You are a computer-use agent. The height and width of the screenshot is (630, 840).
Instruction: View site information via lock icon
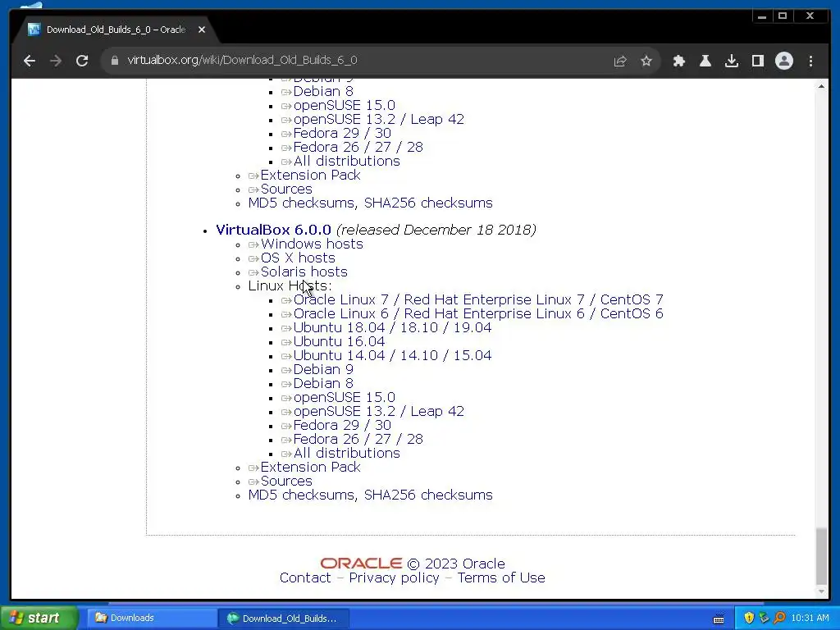pos(114,61)
